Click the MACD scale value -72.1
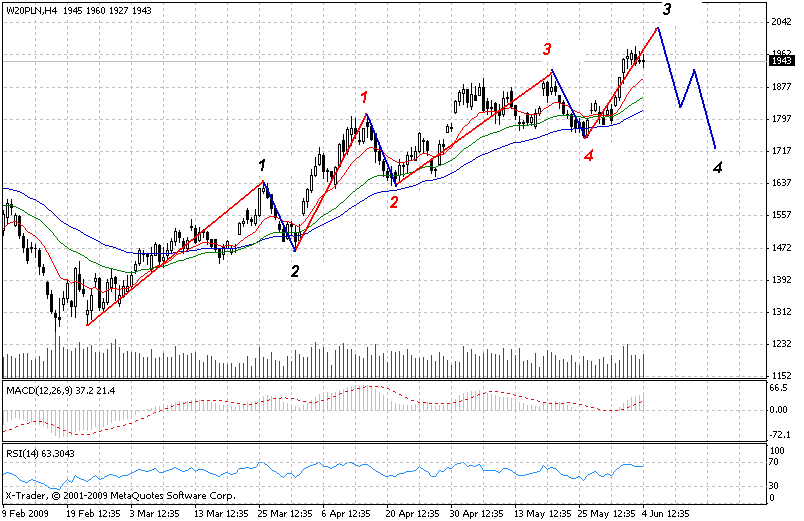The image size is (804, 521). click(x=778, y=435)
